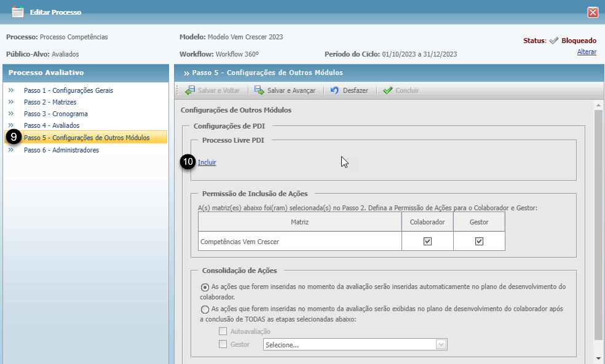Select radio for actions shown after TODAS etapas
The height and width of the screenshot is (364, 605).
click(x=205, y=309)
